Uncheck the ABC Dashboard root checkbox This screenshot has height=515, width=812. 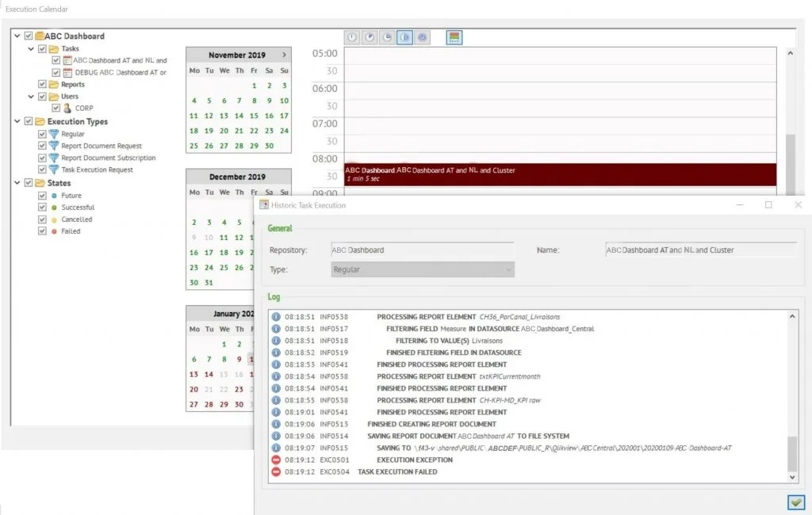click(x=29, y=36)
